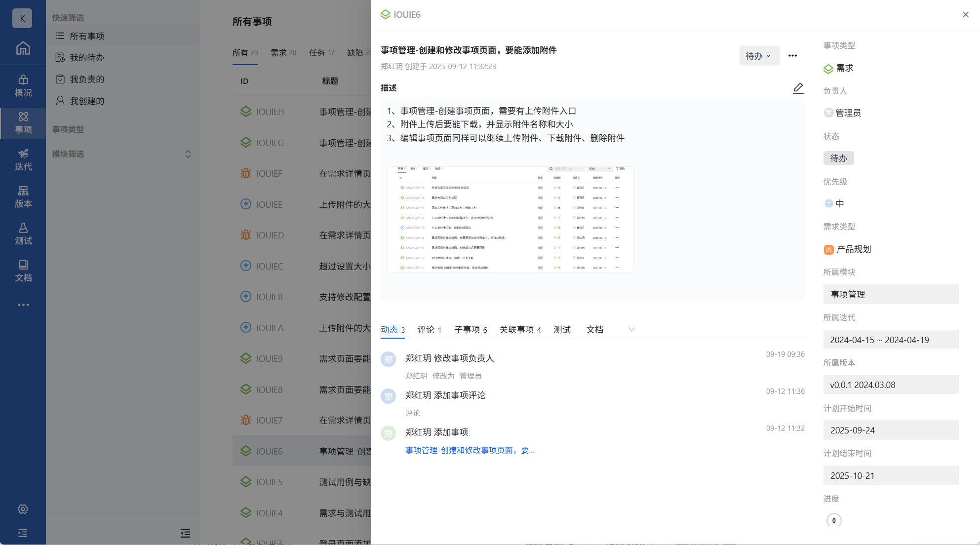This screenshot has width=980, height=545.
Task: Open the 迭代 iteration section
Action: 23,160
